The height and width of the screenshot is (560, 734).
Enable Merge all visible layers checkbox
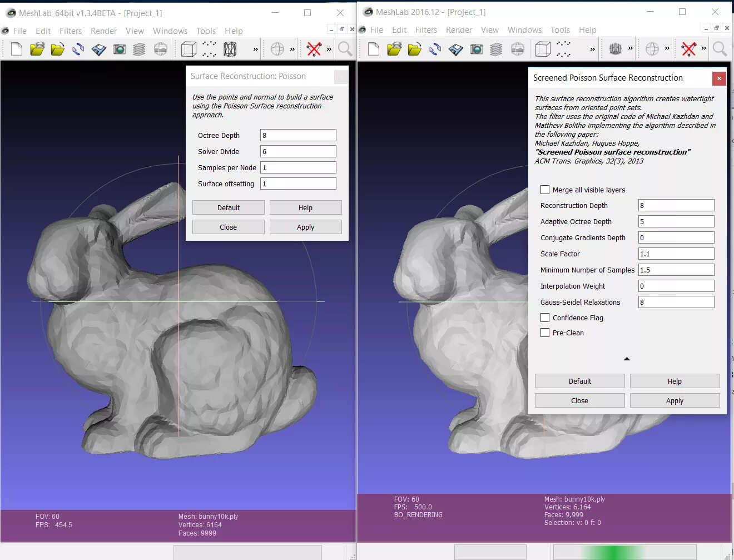[545, 190]
